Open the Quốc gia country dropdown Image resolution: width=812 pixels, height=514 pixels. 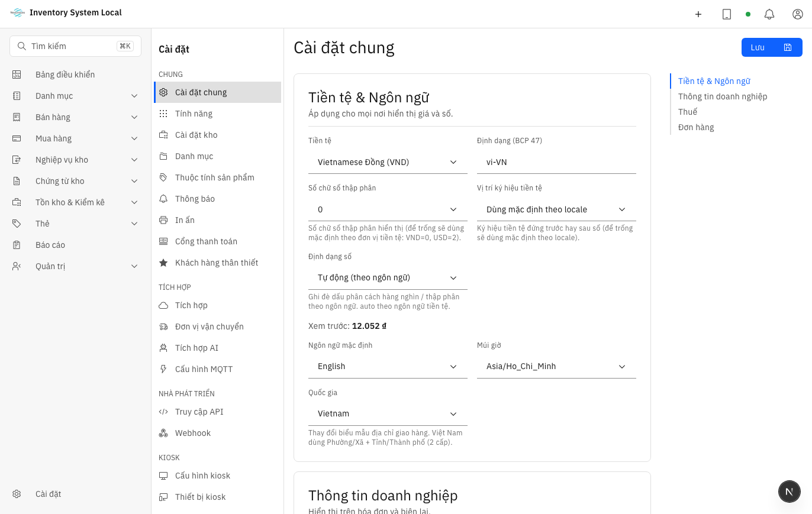[x=388, y=413]
